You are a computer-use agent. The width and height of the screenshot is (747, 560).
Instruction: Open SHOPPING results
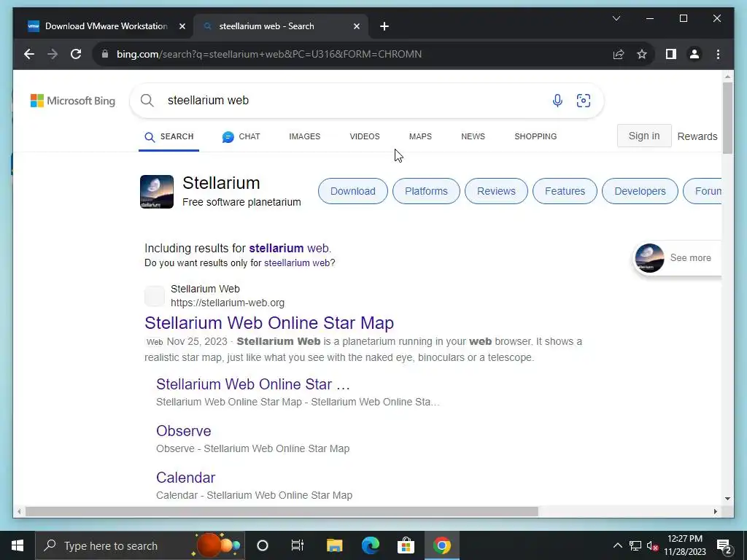(535, 136)
